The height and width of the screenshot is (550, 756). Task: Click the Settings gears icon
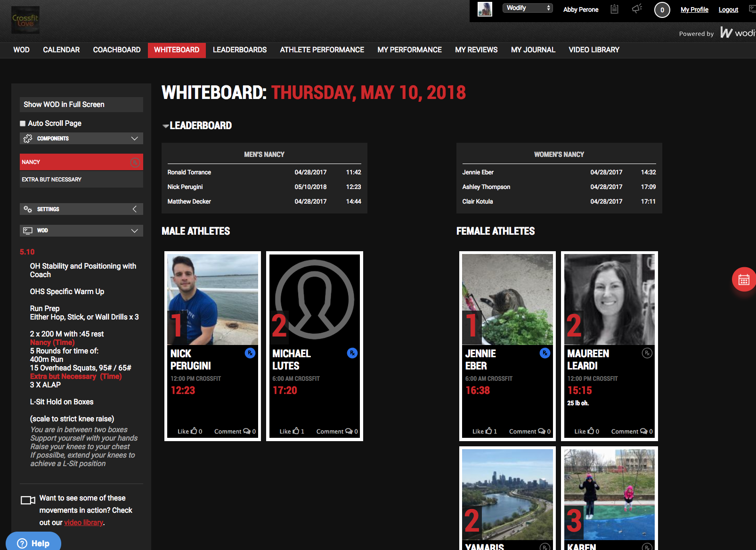[x=28, y=209]
